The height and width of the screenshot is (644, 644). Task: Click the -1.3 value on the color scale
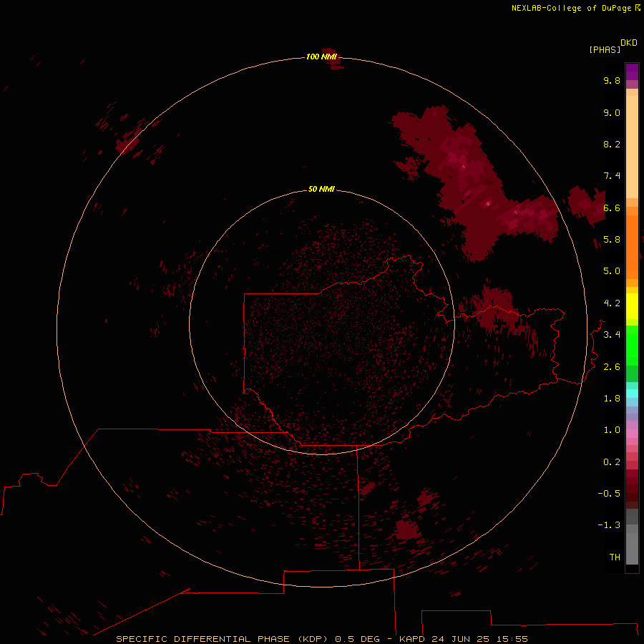point(609,525)
